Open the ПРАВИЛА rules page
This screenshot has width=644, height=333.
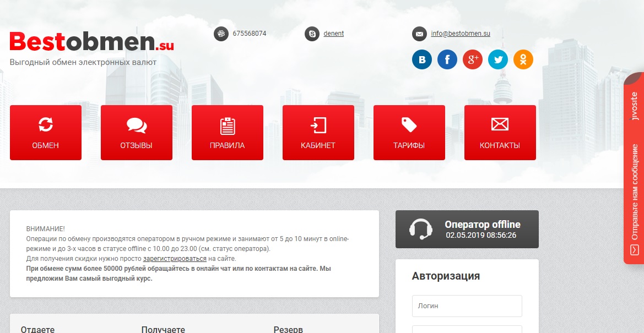pos(227,133)
